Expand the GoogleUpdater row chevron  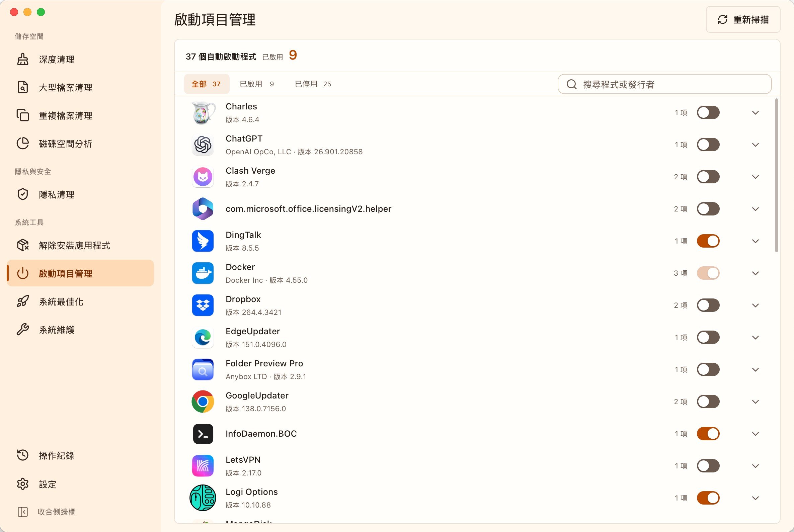[x=756, y=402]
